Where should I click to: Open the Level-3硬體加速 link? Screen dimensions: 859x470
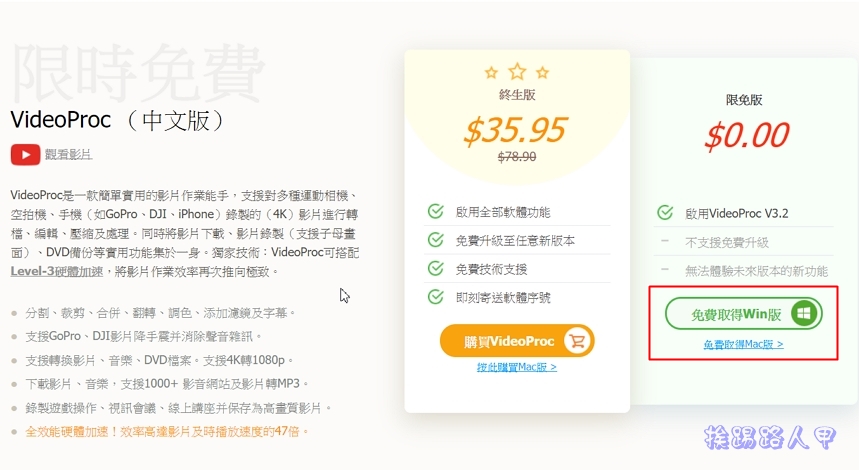56,271
